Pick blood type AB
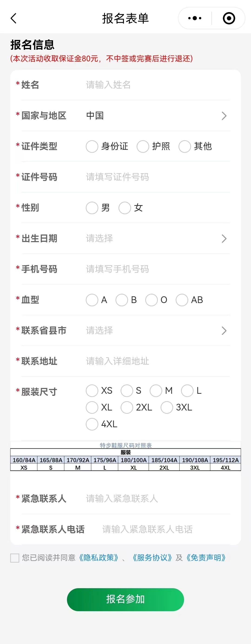This screenshot has width=251, height=644. [x=182, y=300]
